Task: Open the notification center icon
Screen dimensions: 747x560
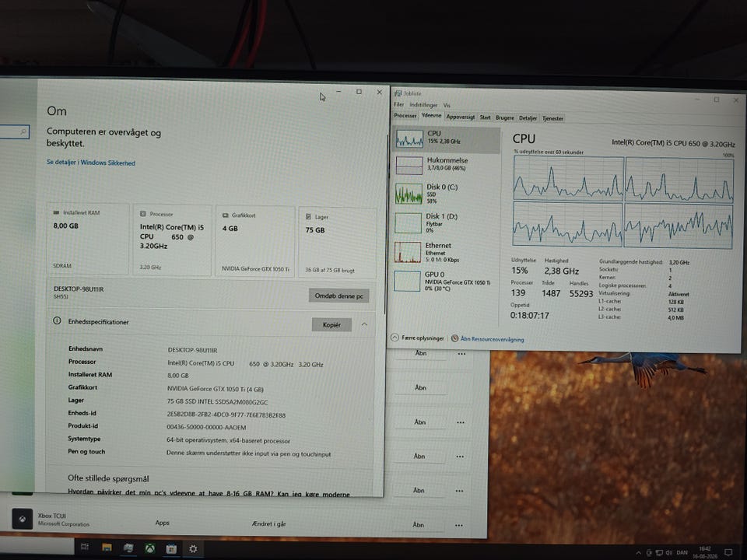Action: click(729, 553)
